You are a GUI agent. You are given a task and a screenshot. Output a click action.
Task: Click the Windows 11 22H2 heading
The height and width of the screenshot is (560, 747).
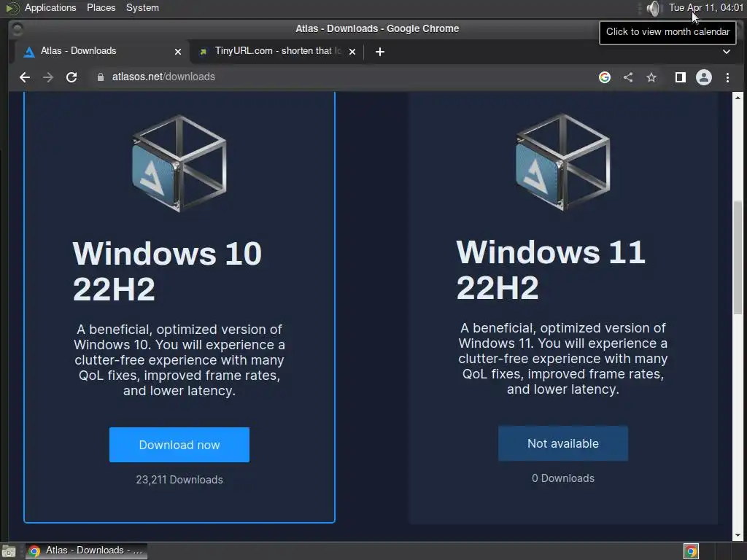pos(551,270)
